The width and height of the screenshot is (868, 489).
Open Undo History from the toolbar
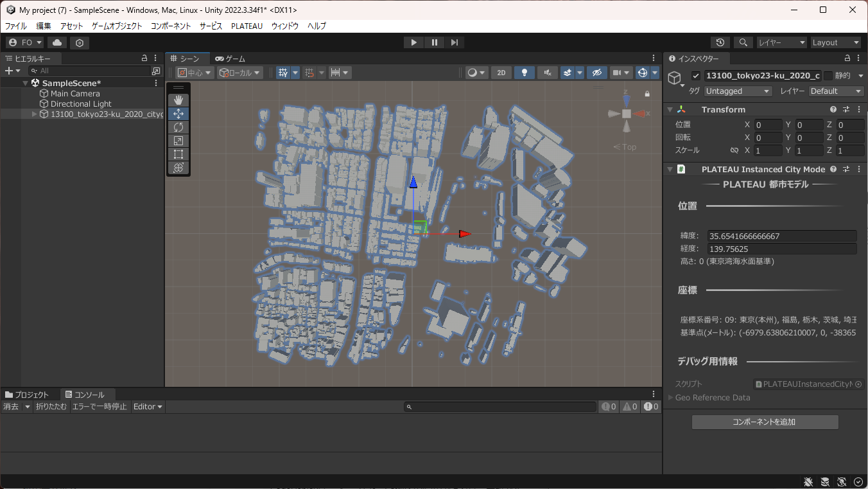(x=720, y=42)
